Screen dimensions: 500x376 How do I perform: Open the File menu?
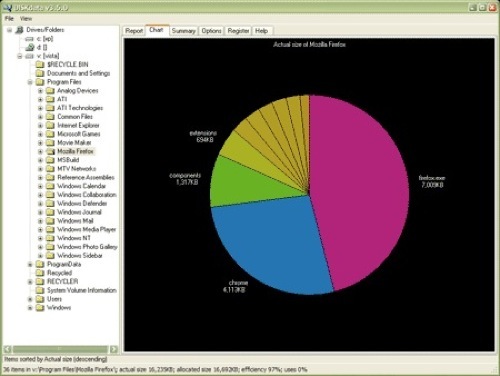coord(9,18)
